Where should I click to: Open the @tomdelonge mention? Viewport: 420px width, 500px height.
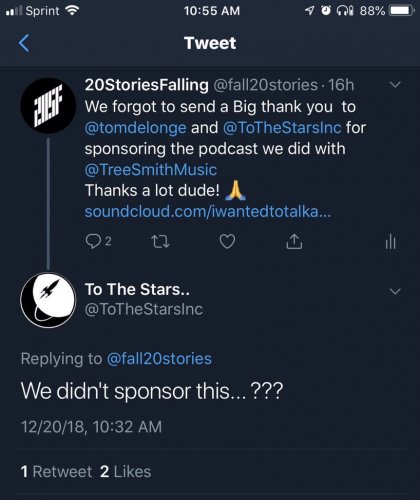(135, 128)
